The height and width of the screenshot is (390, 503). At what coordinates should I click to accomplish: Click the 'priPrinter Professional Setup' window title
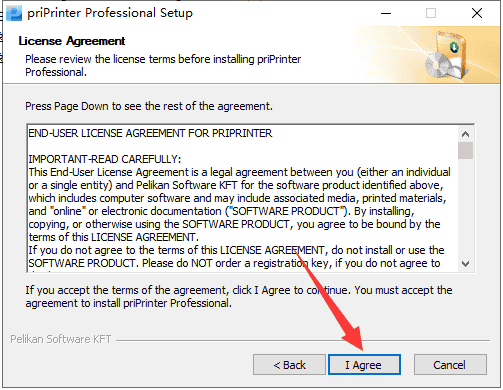[110, 13]
